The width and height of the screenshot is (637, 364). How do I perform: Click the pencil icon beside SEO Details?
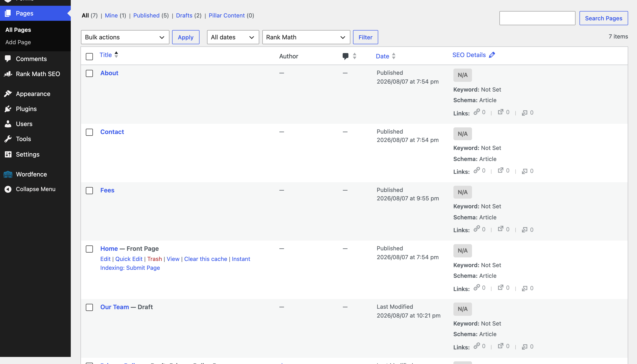[492, 55]
